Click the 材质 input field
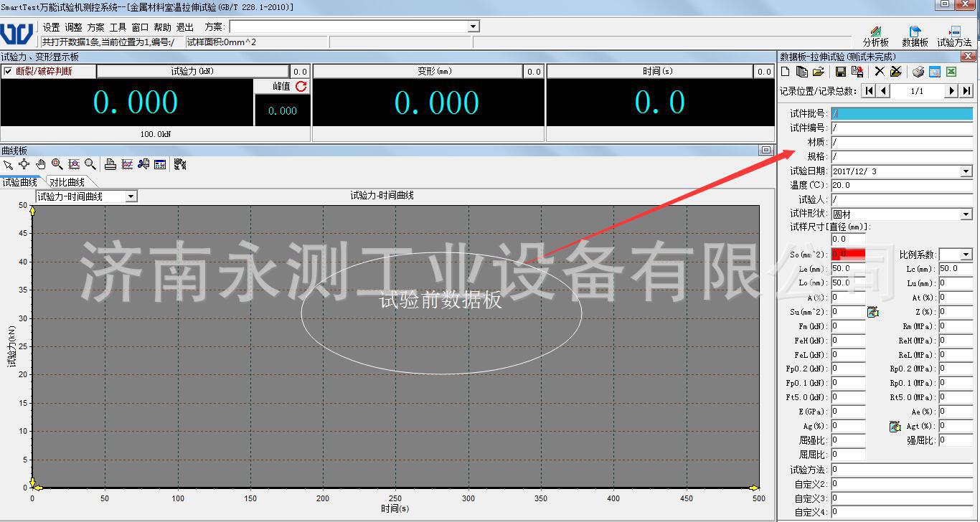This screenshot has height=522, width=980. 902,142
